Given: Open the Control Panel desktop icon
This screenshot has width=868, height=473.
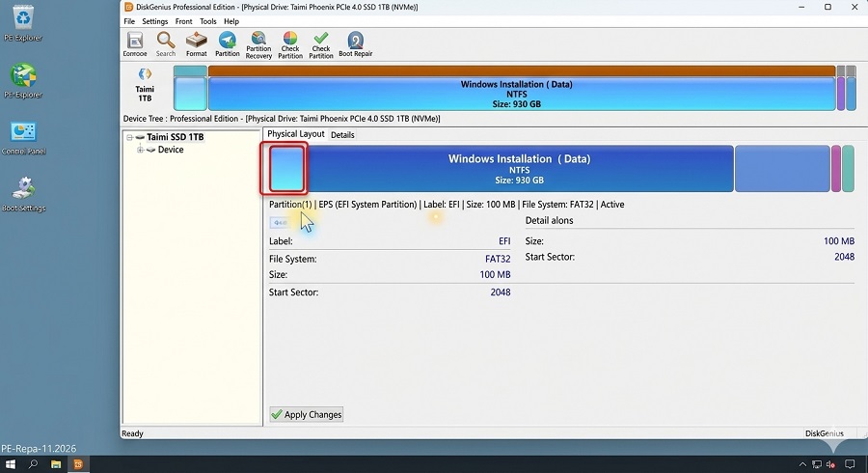Looking at the screenshot, I should [23, 138].
